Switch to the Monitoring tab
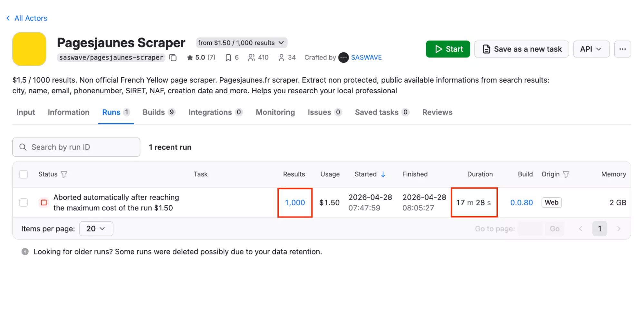Screen dimensions: 644x316 pyautogui.click(x=275, y=112)
